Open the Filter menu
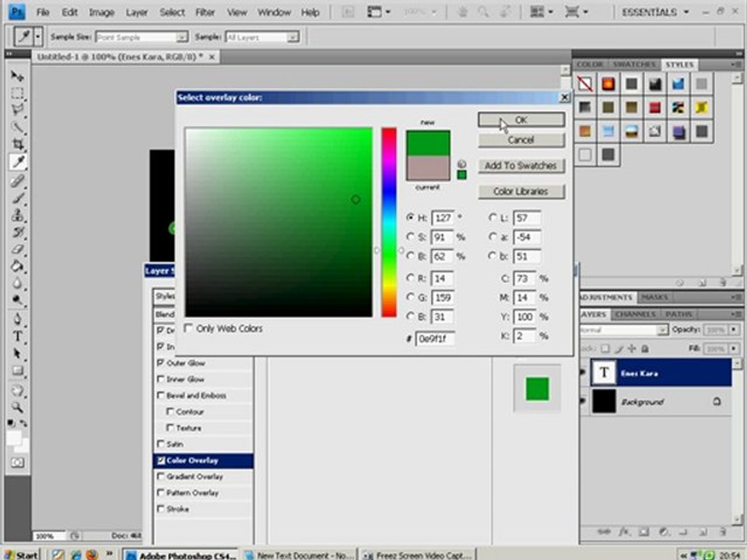Screen dimensions: 747x560 pyautogui.click(x=205, y=12)
